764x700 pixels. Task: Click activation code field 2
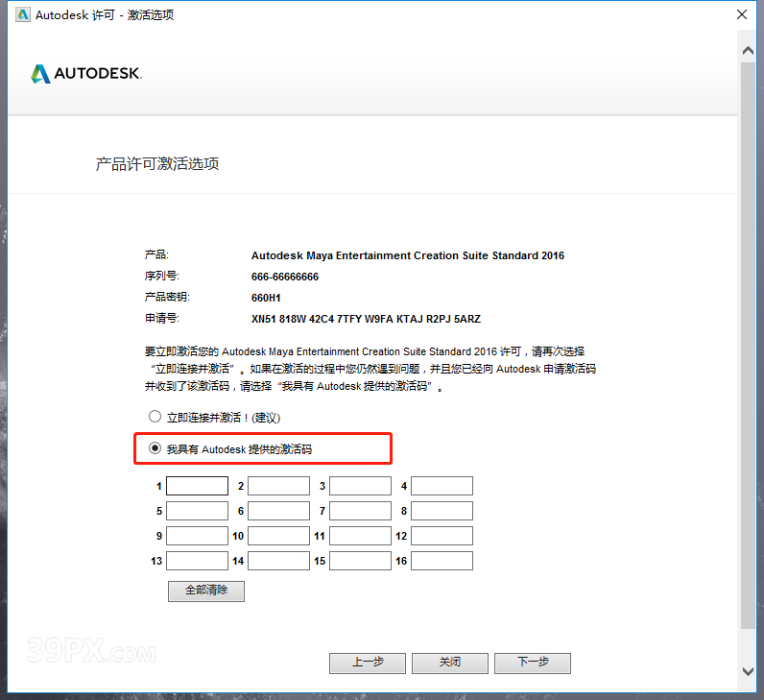278,486
